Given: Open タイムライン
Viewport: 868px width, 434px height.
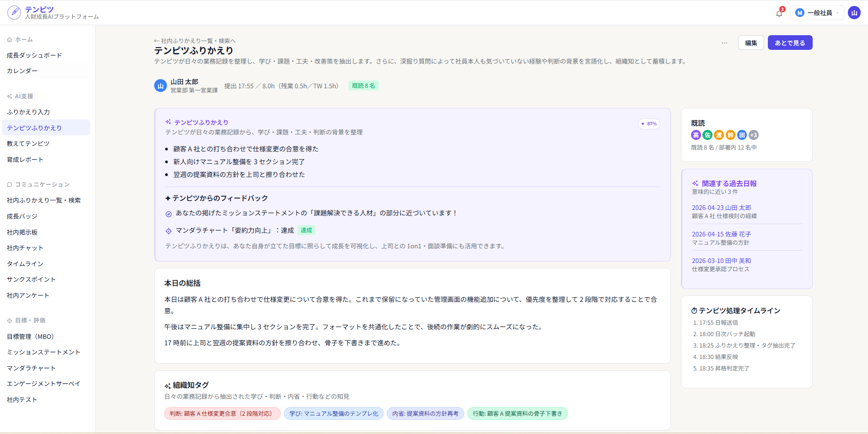Looking at the screenshot, I should (46, 264).
